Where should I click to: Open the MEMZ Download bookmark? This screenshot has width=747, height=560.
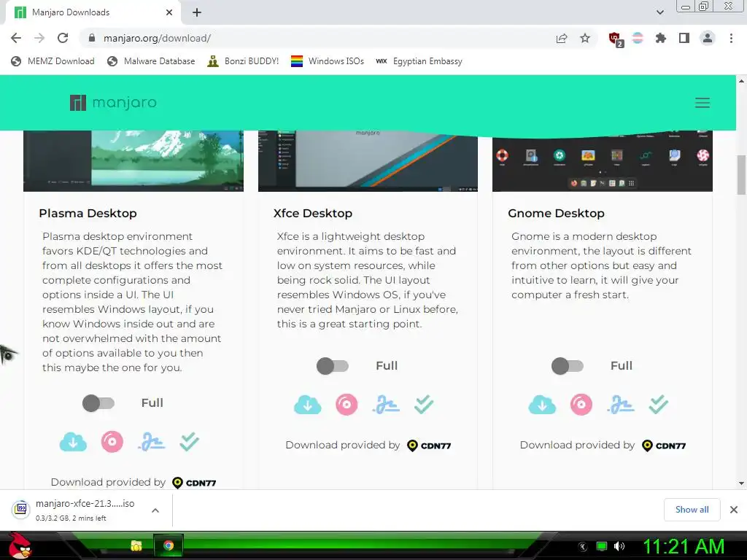tap(53, 61)
